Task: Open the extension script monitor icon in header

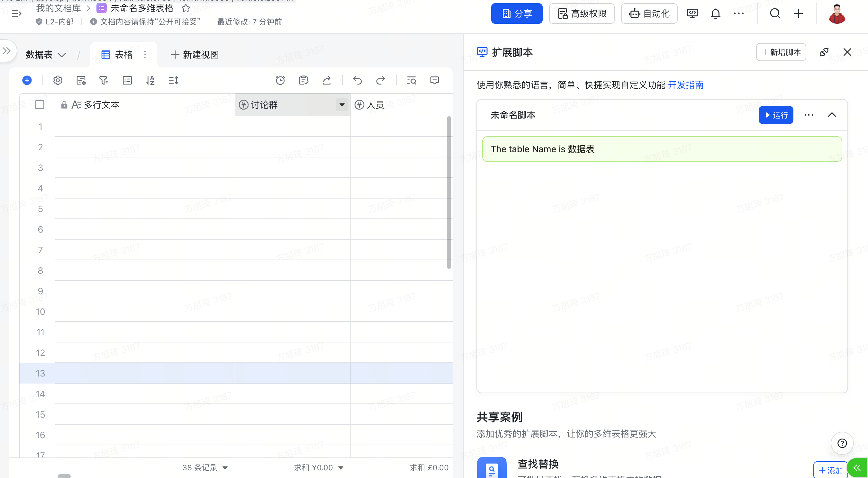Action: [692, 13]
